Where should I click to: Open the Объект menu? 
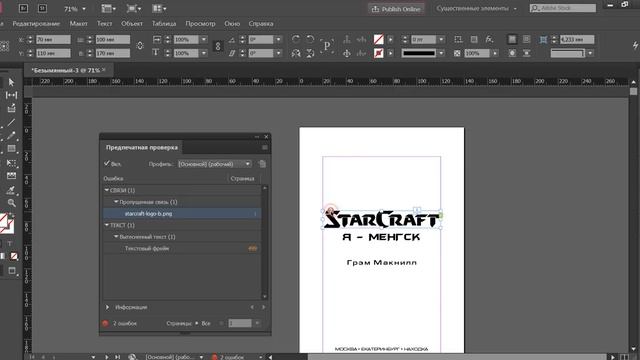point(132,24)
